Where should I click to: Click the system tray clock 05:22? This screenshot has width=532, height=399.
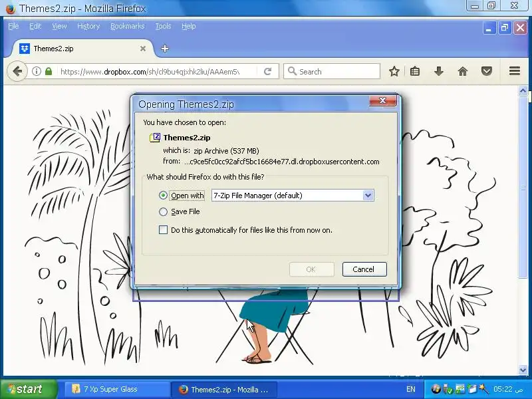tap(508, 389)
